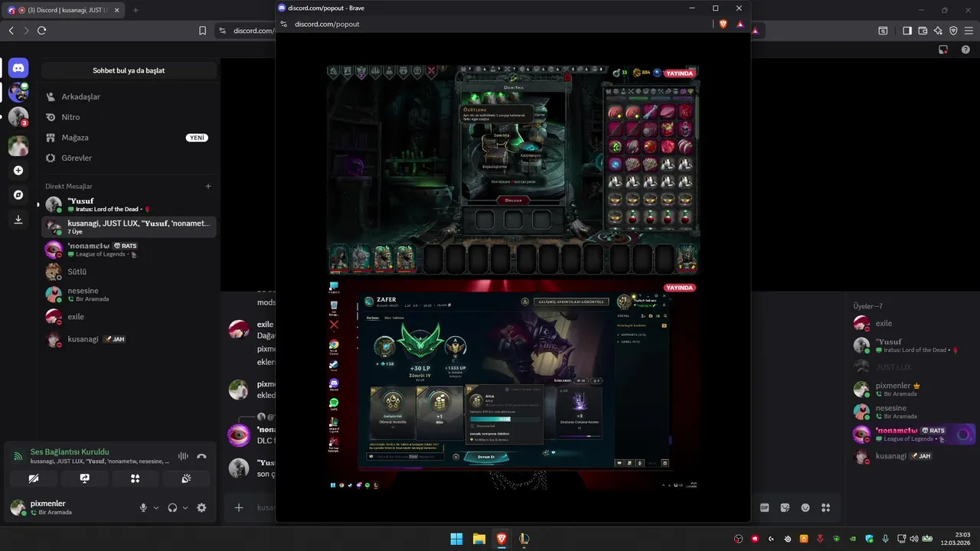
Task: Click 'nonametw RATS member entry
Action: tap(913, 434)
